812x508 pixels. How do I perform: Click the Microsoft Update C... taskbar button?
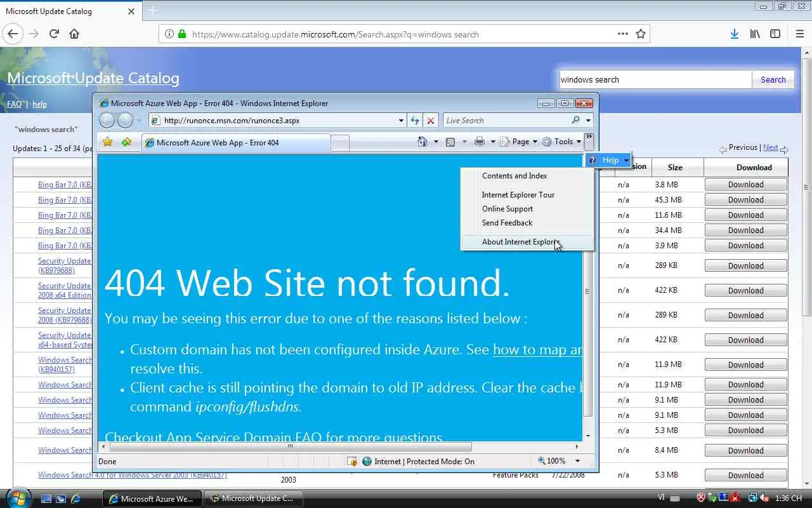(253, 498)
